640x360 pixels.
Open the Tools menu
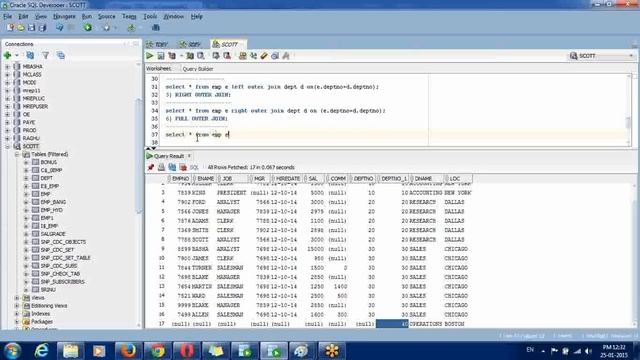pyautogui.click(x=150, y=16)
